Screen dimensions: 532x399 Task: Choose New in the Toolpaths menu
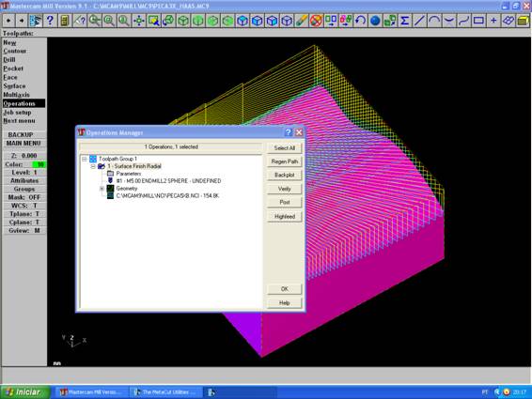pyautogui.click(x=9, y=42)
